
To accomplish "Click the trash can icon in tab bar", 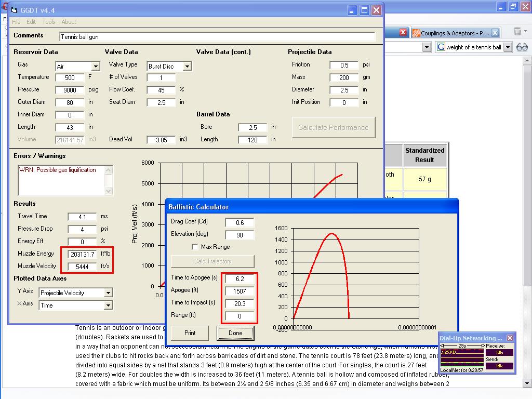I will (517, 32).
